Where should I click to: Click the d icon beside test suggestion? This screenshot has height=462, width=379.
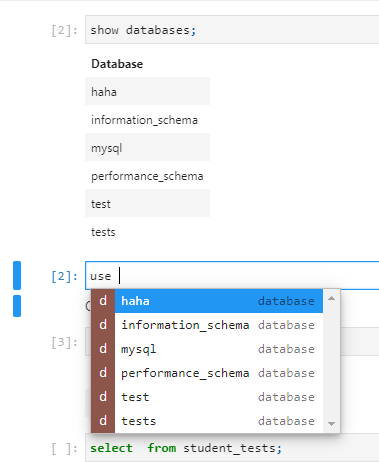[103, 397]
